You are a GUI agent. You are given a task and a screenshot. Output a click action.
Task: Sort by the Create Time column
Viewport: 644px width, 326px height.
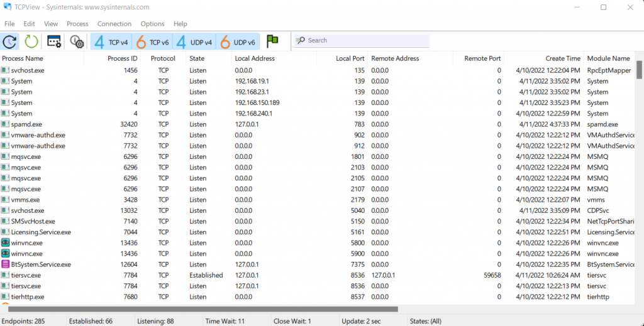pyautogui.click(x=544, y=58)
